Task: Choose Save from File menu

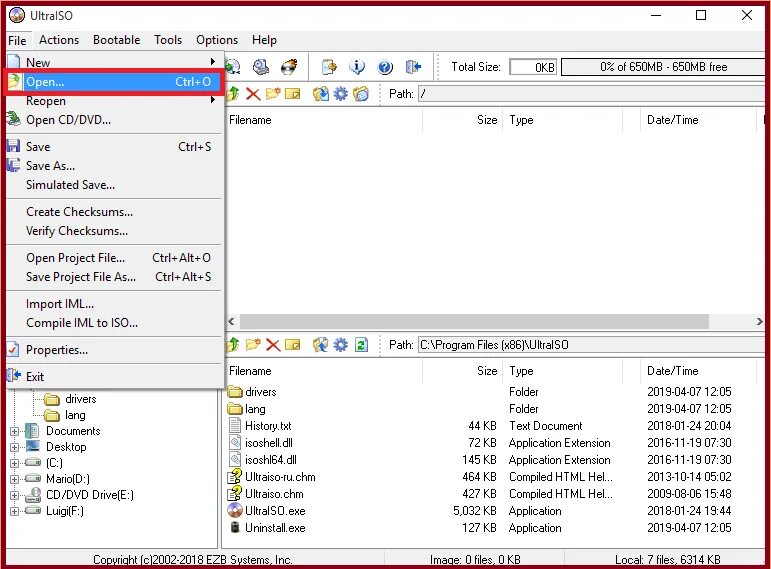Action: (115, 147)
